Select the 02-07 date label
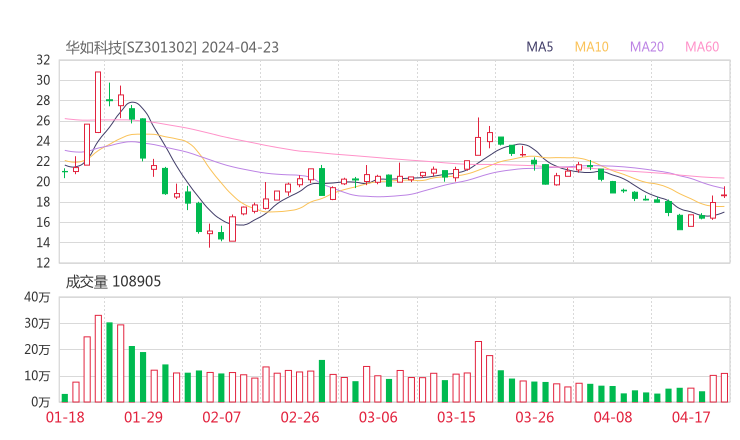The height and width of the screenshot is (440, 740). click(x=222, y=417)
